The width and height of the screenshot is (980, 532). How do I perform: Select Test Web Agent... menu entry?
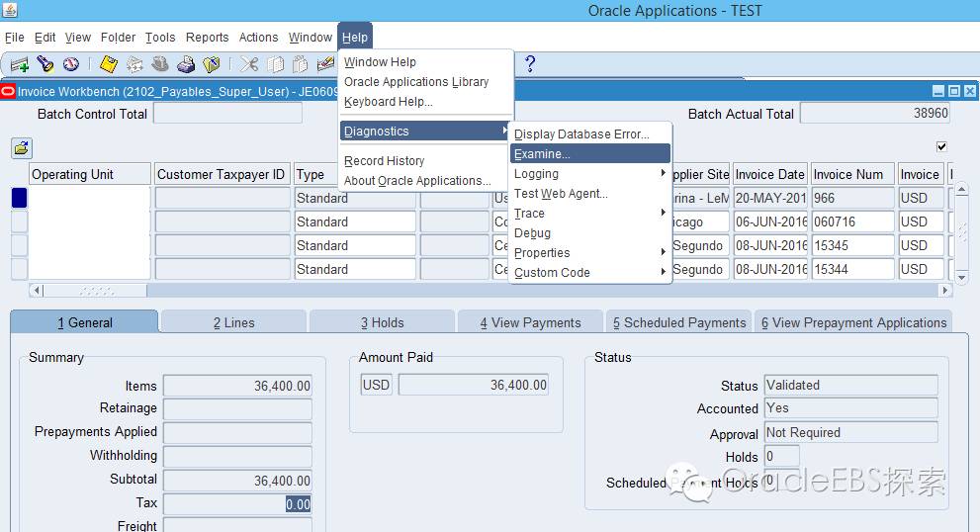click(x=590, y=193)
